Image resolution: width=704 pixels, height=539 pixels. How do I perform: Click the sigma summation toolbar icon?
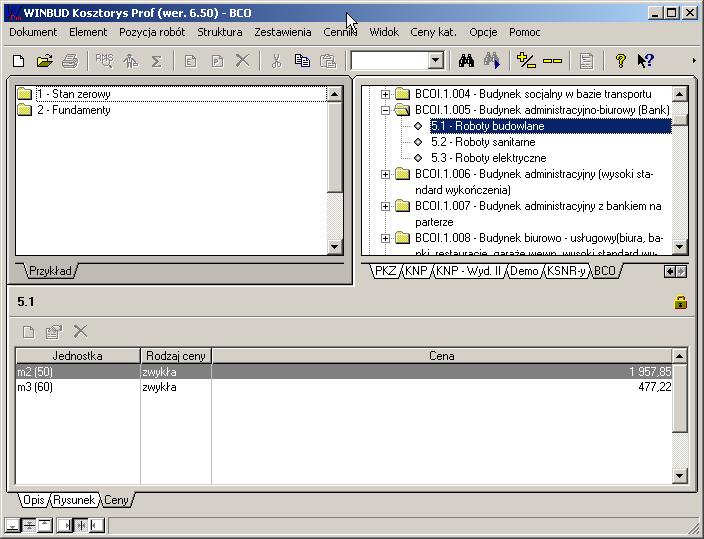pos(156,61)
